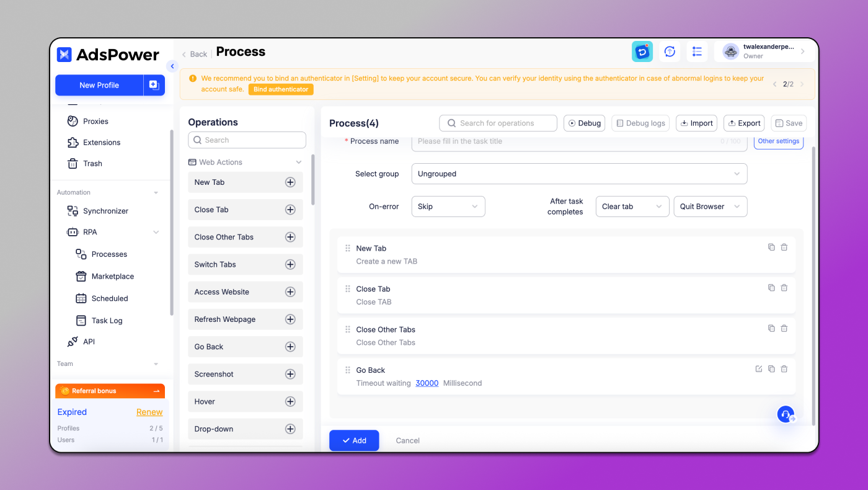This screenshot has height=490, width=868.
Task: Open the floating support headset icon
Action: click(786, 414)
